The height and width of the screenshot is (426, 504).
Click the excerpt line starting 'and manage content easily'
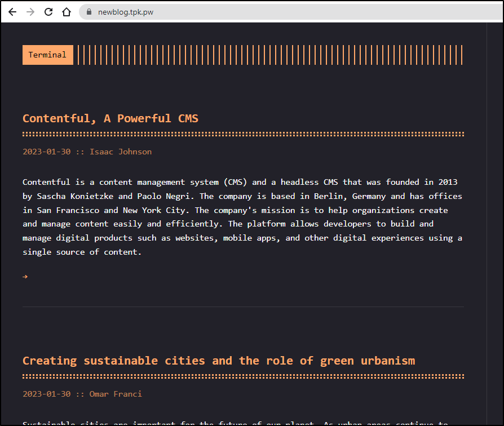coord(228,224)
